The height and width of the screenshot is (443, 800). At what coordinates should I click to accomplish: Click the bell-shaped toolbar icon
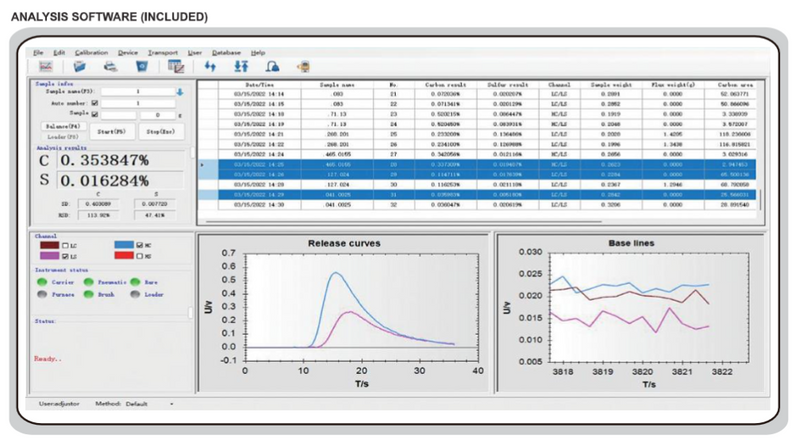[x=271, y=66]
